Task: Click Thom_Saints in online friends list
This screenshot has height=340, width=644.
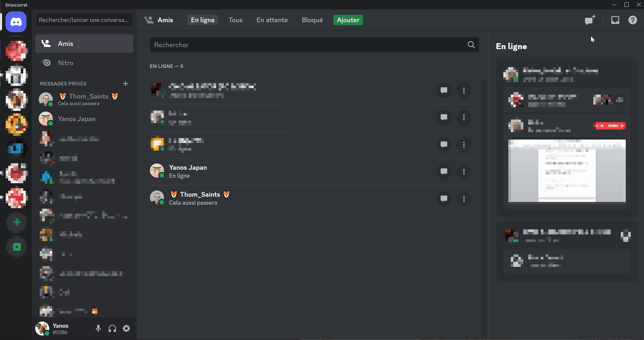Action: click(x=311, y=199)
